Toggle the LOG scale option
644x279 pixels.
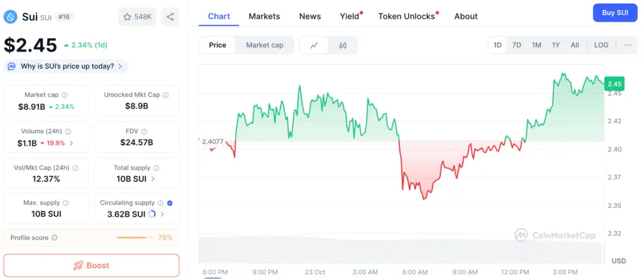click(x=601, y=45)
